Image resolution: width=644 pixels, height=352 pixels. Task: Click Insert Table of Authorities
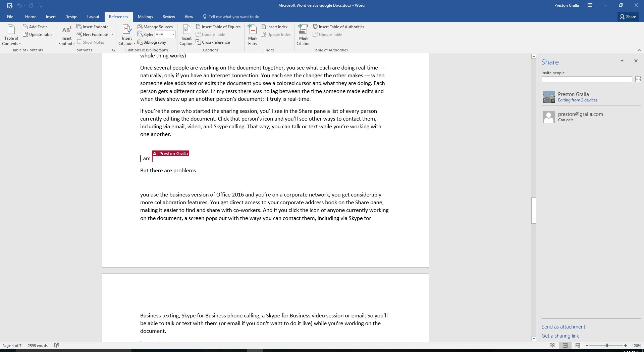(338, 27)
